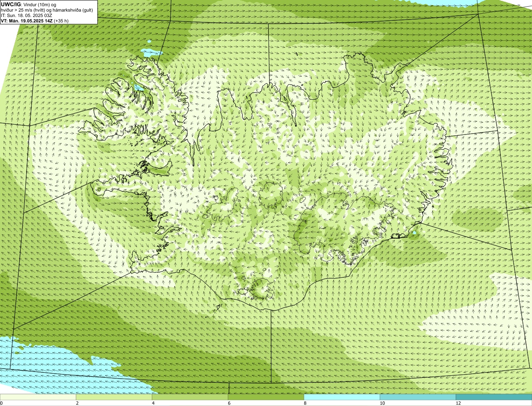This screenshot has height=406, width=532.
Task: Click the light cyan 8–10 m/s legend swatch
Action: tap(342, 397)
